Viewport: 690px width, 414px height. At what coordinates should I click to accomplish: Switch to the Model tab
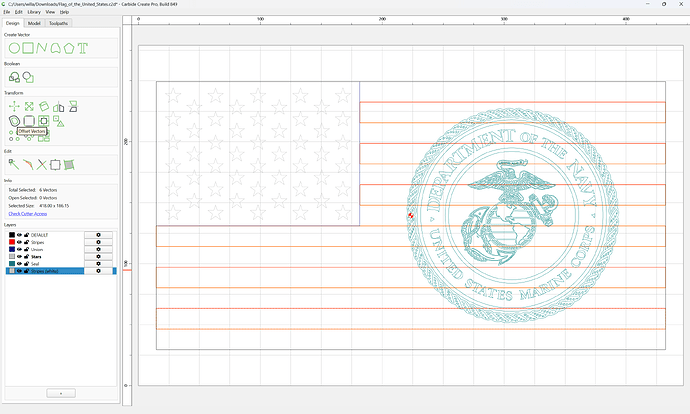coord(34,23)
